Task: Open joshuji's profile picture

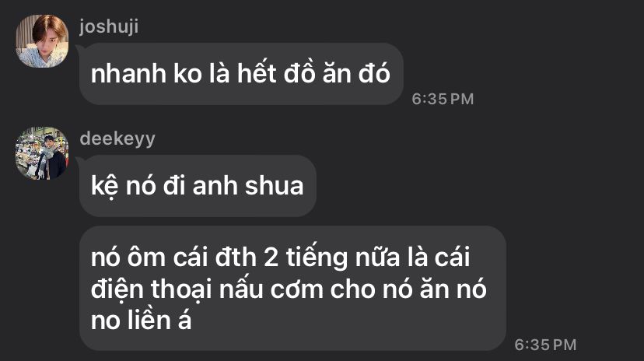Action: (x=42, y=40)
